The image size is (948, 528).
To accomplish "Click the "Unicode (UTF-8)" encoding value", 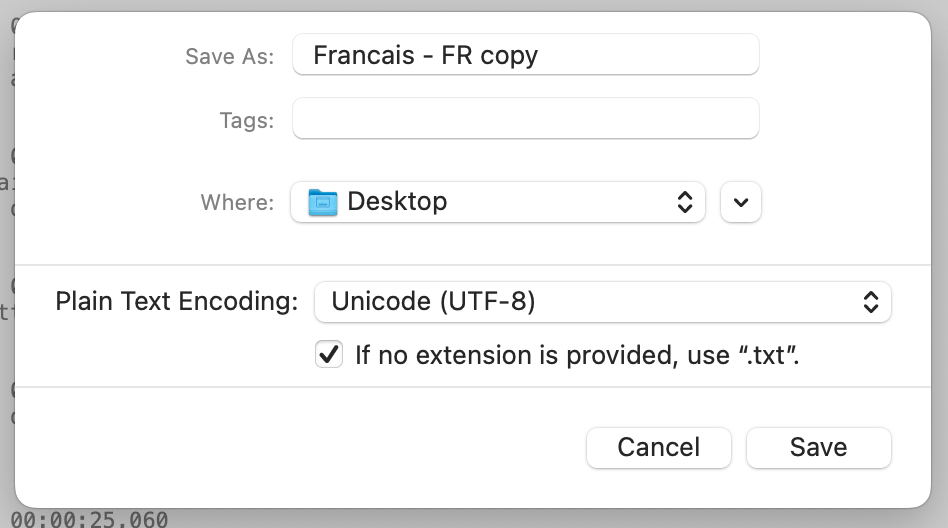I will 433,302.
